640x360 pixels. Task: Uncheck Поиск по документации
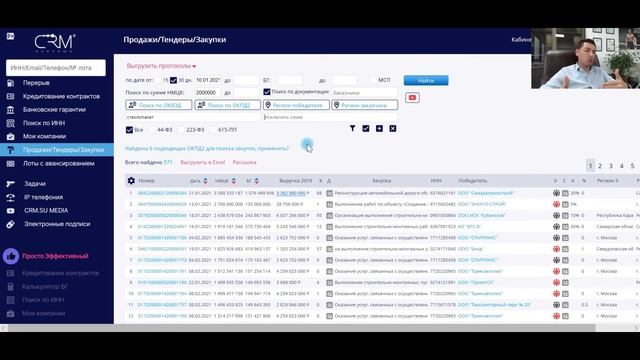coord(267,92)
